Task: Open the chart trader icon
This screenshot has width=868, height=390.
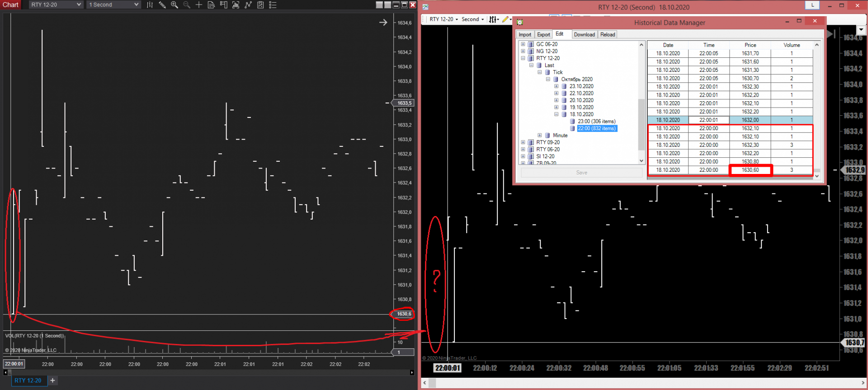Action: tap(223, 5)
